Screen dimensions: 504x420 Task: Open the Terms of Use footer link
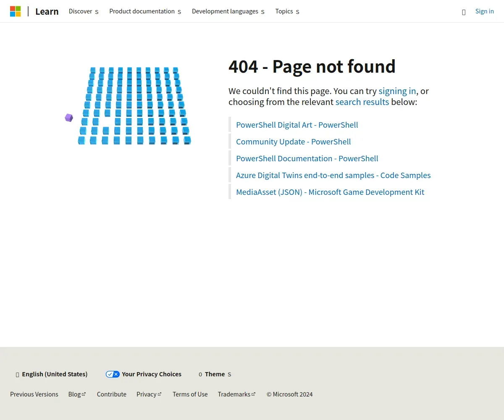[190, 394]
